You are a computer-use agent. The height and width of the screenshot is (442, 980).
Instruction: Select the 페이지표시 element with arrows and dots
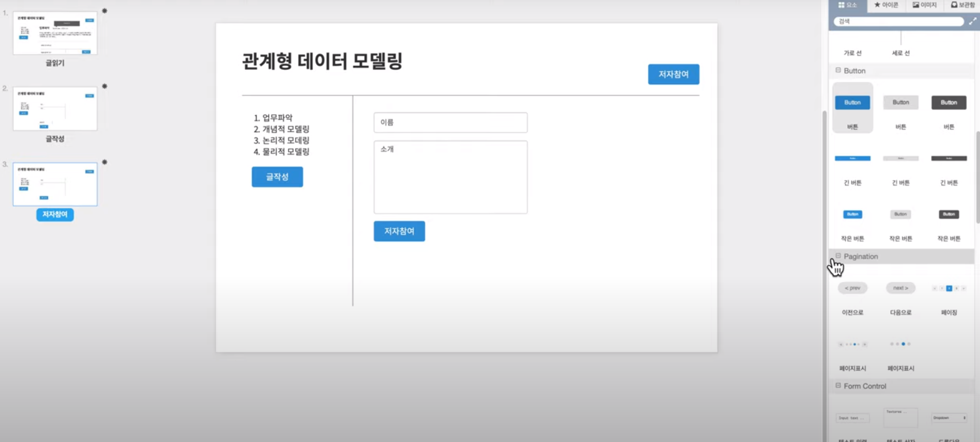[x=852, y=345]
